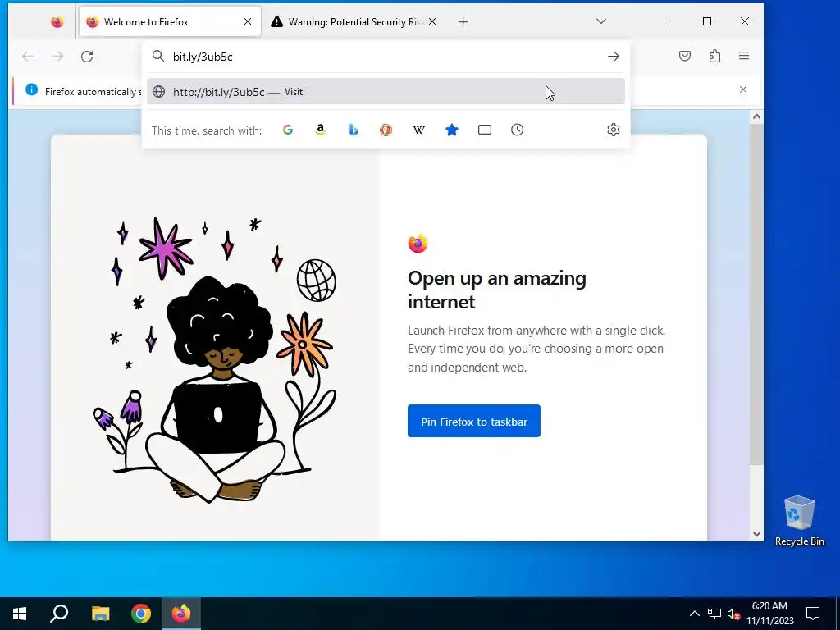This screenshot has height=630, width=840.
Task: Show hidden system tray icons
Action: (x=694, y=614)
